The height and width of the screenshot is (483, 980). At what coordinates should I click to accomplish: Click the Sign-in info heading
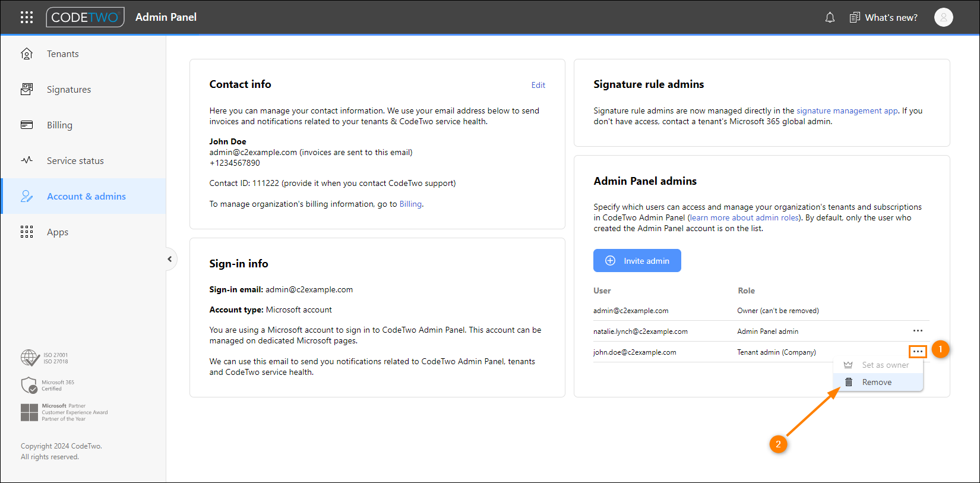pyautogui.click(x=239, y=264)
